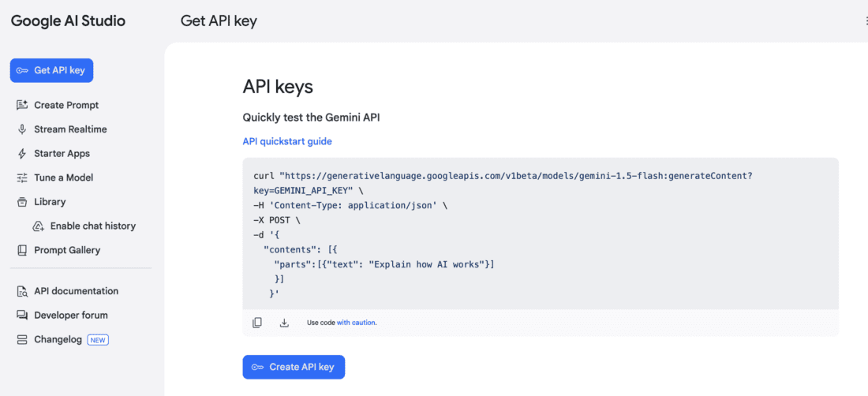Image resolution: width=868 pixels, height=396 pixels.
Task: Click the Google AI Studio logo text
Action: point(68,21)
